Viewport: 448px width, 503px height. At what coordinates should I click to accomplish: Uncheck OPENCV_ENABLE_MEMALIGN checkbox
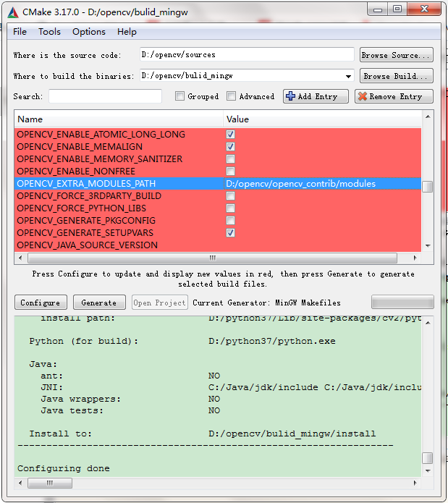[x=230, y=147]
